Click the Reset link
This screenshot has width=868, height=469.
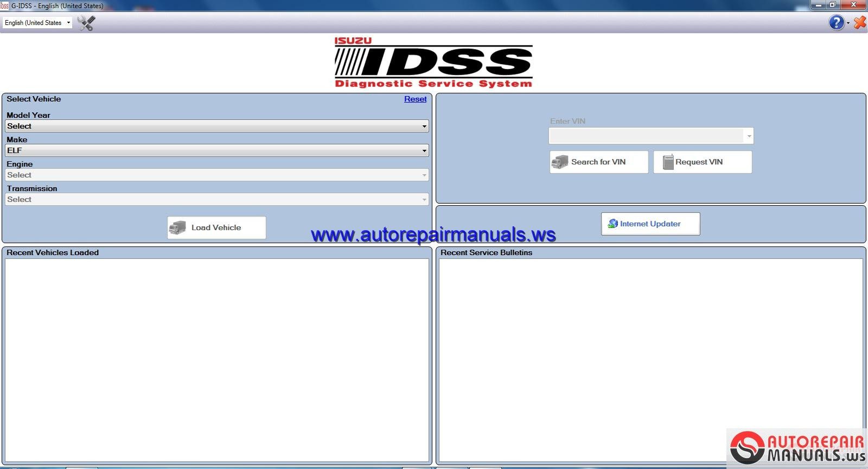(x=416, y=99)
